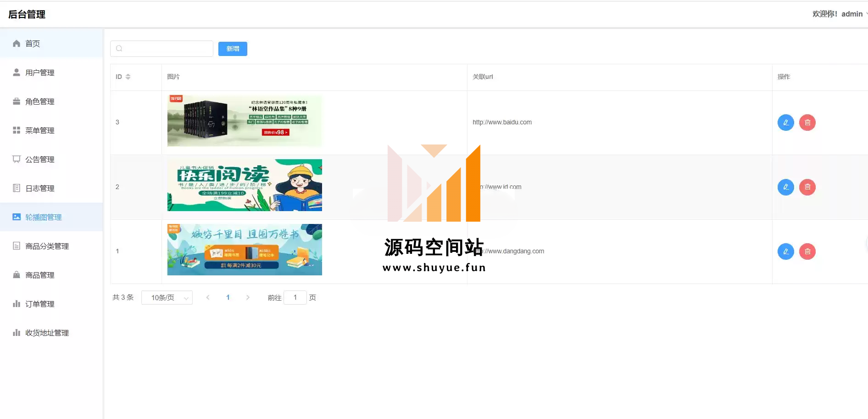Open the 用户管理 menu item
Viewport: 868px width, 419px height.
[x=51, y=72]
